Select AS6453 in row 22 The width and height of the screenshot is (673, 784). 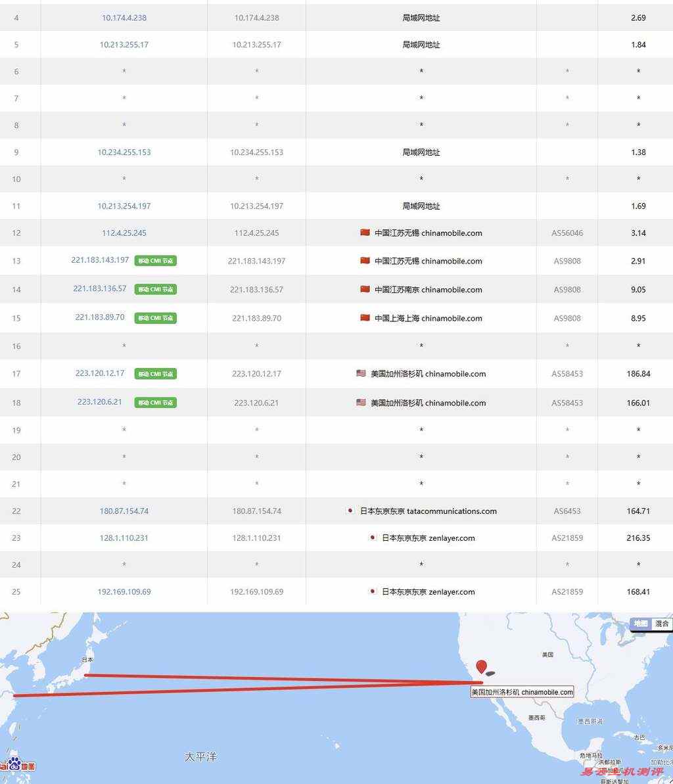coord(567,511)
